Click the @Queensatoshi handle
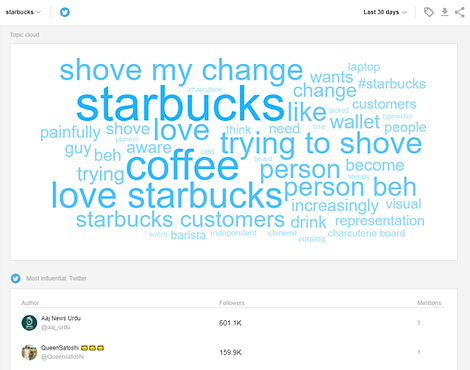This screenshot has height=370, width=470. (62, 357)
